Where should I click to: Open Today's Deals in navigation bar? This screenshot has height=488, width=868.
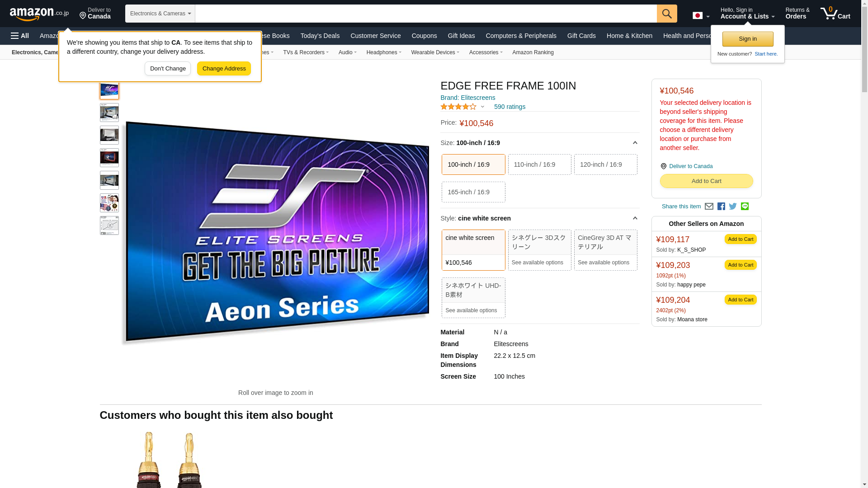coord(320,36)
